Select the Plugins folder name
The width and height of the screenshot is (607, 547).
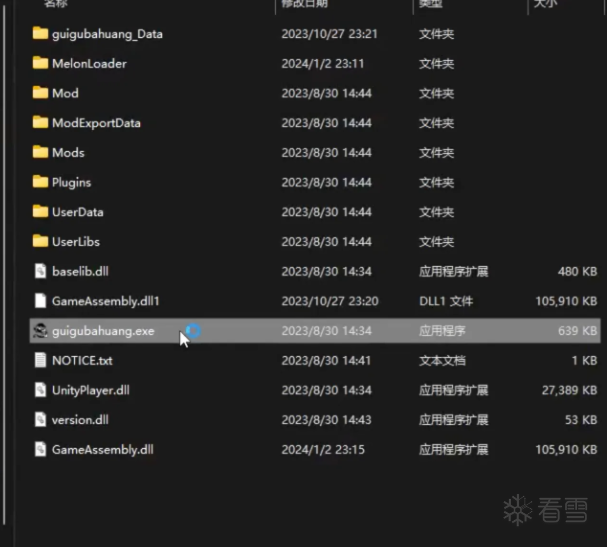pyautogui.click(x=72, y=182)
